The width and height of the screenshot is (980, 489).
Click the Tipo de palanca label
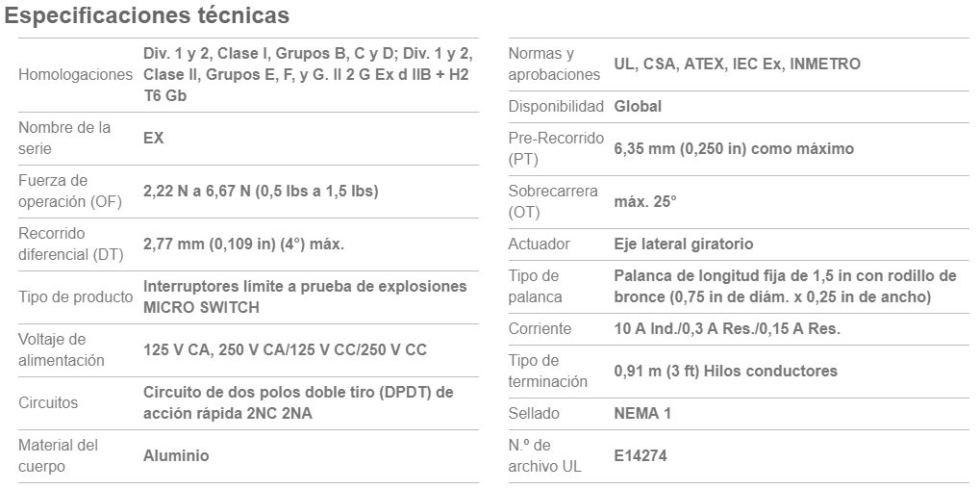tap(534, 287)
